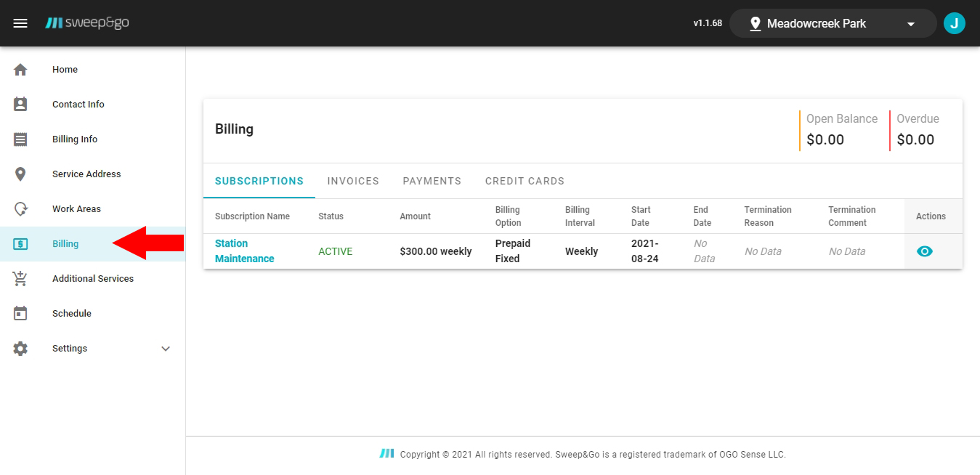The height and width of the screenshot is (475, 980).
Task: View the Station Maintenance subscription details
Action: (x=923, y=251)
